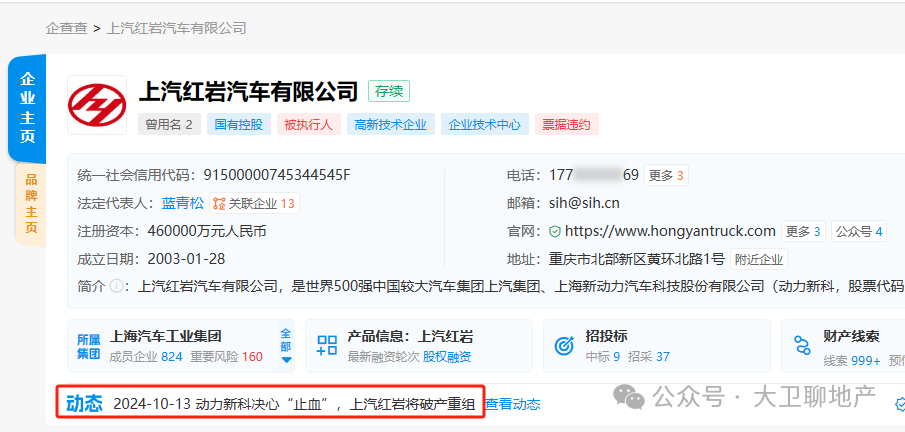Expand the 全部 group dropdown arrow
The image size is (905, 432).
click(x=287, y=359)
